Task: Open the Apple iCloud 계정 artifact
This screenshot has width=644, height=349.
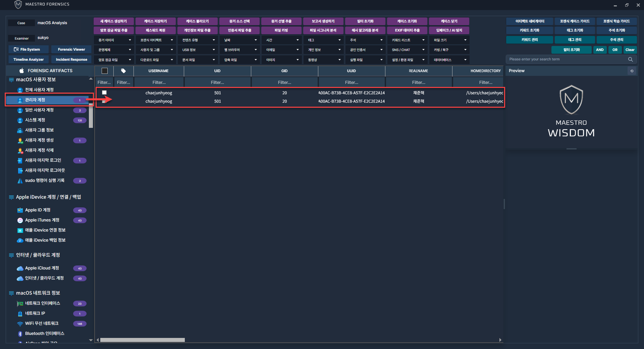Action: pos(42,268)
